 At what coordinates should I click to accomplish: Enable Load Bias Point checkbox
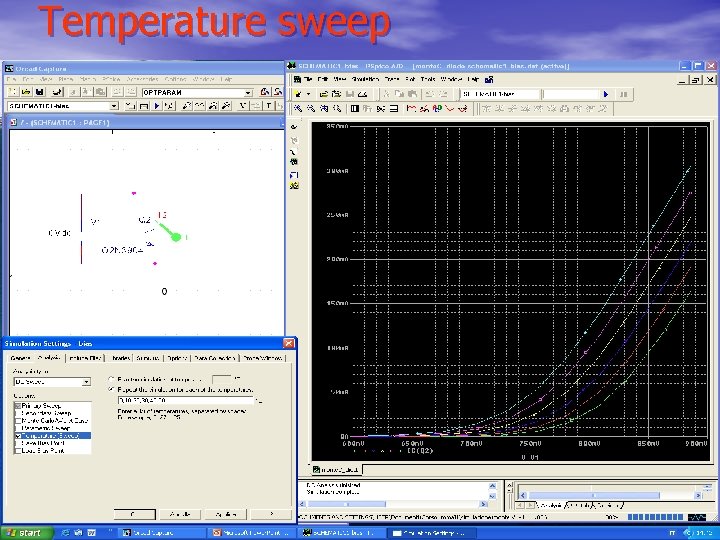coord(18,450)
